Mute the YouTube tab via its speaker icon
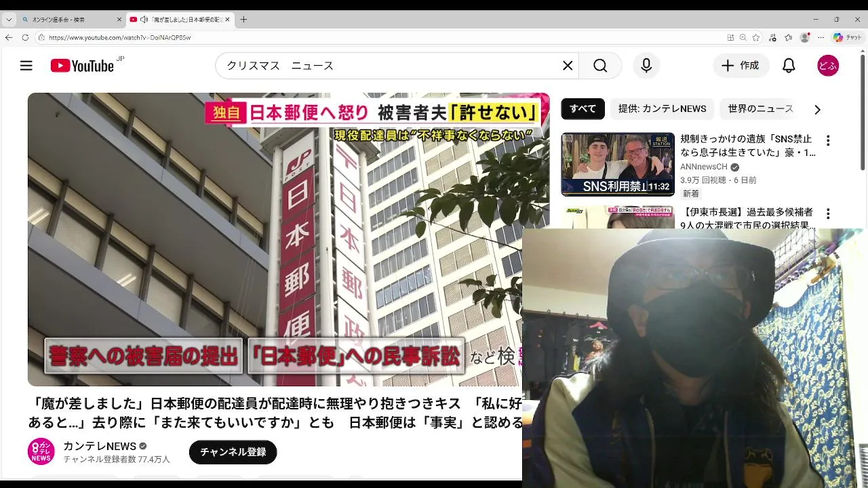The image size is (868, 488). tap(144, 20)
